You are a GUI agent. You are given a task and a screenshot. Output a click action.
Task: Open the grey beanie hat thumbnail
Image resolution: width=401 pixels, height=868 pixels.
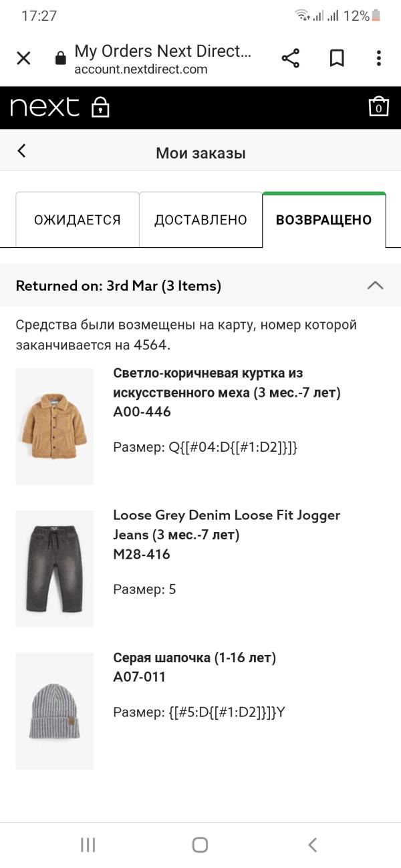(55, 710)
